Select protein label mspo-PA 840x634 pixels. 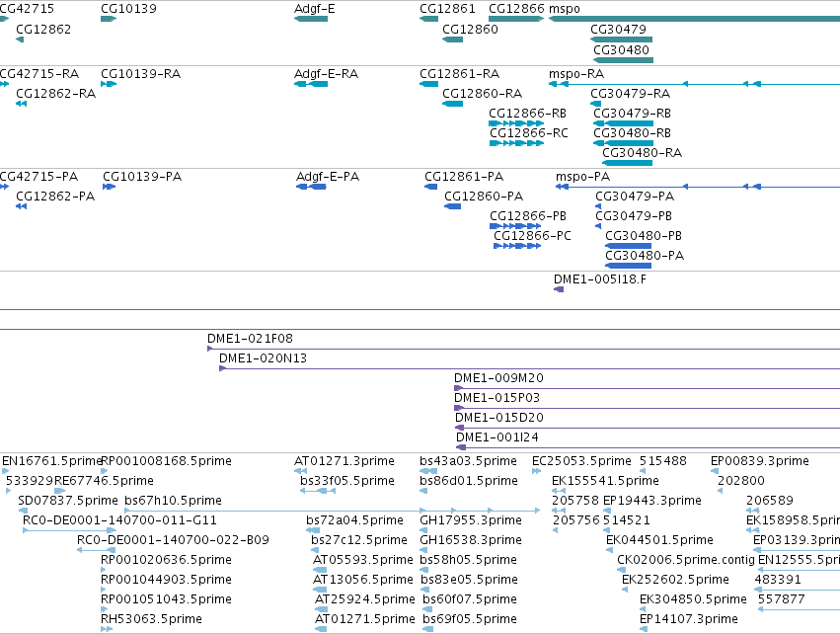[x=582, y=177]
